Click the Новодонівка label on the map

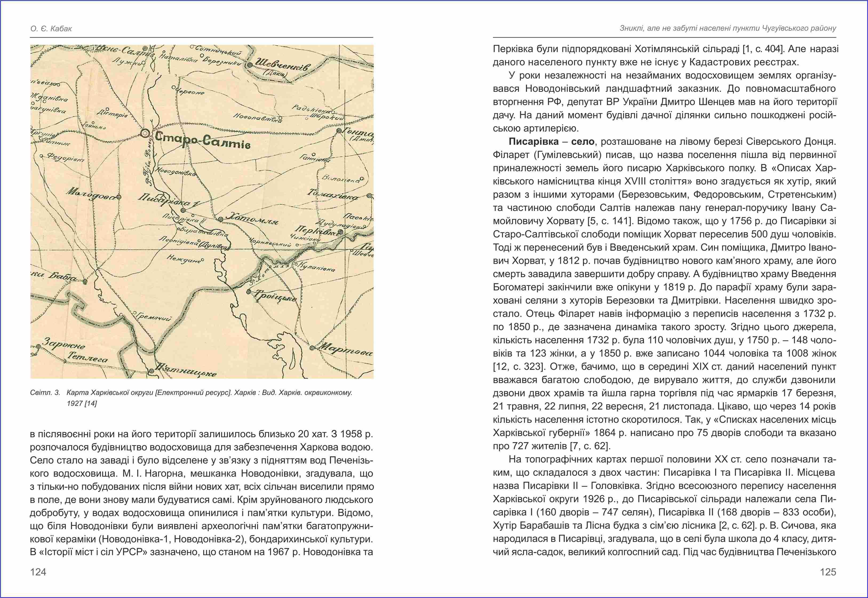point(176,173)
